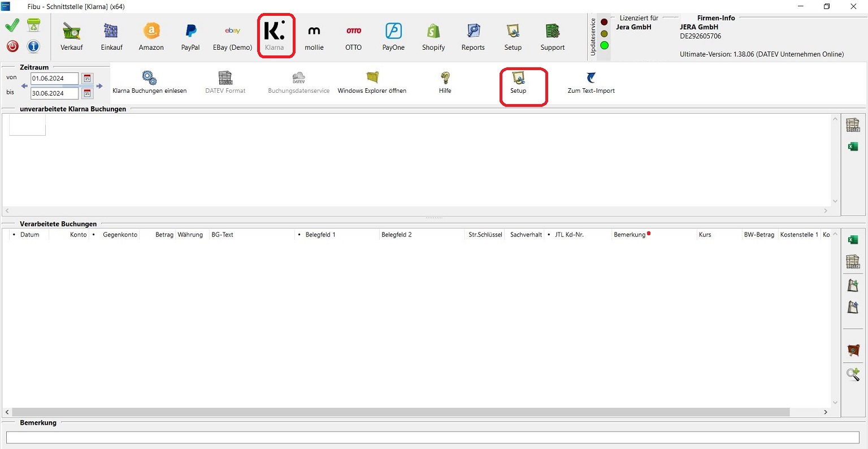Click the Bemerkung column header
Viewport: 868px width, 449px height.
pos(629,235)
